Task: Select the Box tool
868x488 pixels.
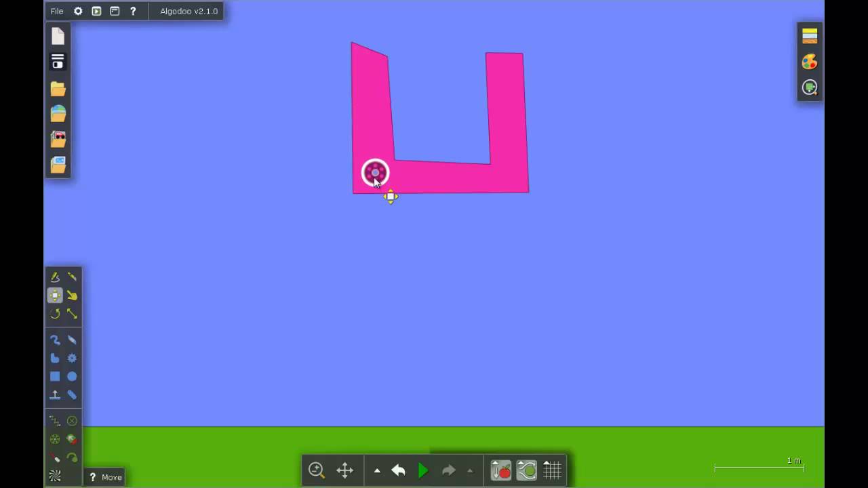Action: point(55,376)
